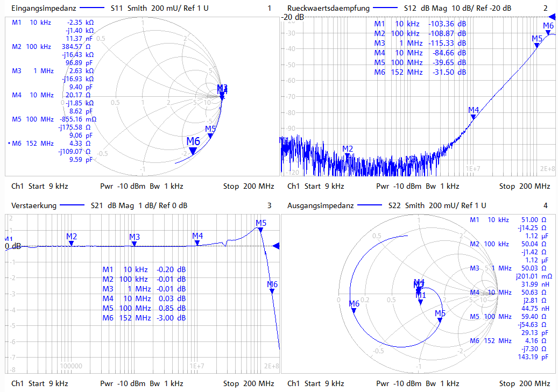Click the 143.19 pF value in S22 readout
Image resolution: width=558 pixels, height=392 pixels.
click(533, 357)
